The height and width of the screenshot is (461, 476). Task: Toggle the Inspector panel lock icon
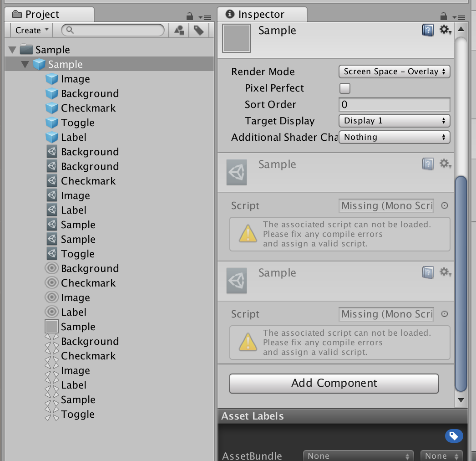[444, 16]
